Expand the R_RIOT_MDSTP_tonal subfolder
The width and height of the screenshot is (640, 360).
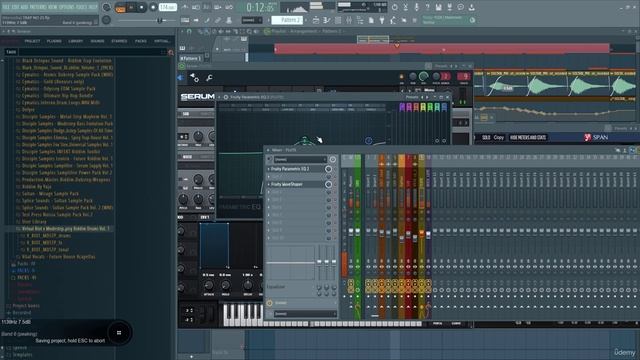pyautogui.click(x=47, y=249)
